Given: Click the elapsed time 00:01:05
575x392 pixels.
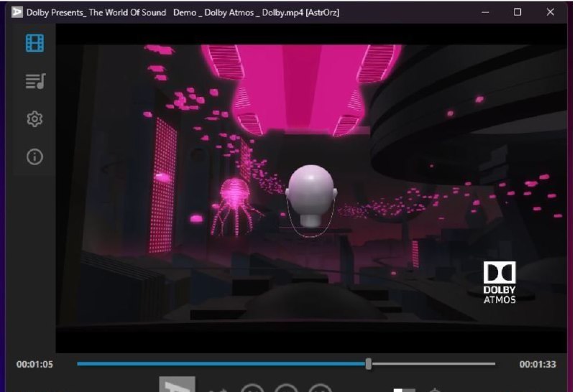Looking at the screenshot, I should coord(34,364).
